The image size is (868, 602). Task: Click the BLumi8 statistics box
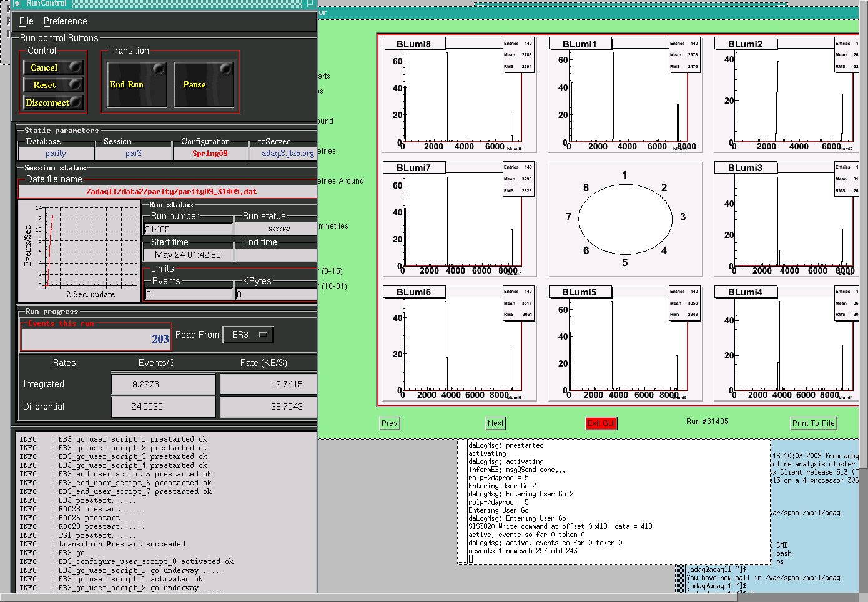pyautogui.click(x=519, y=55)
